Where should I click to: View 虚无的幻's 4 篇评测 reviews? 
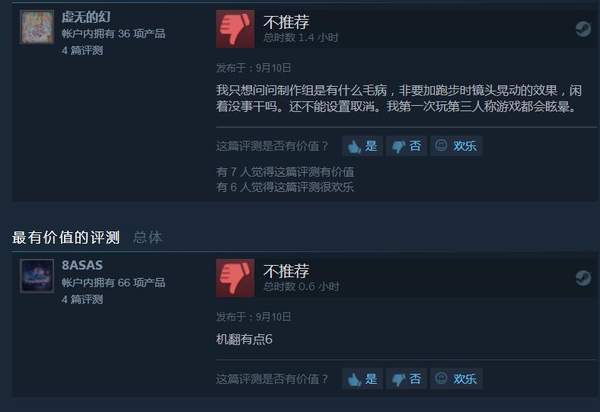click(82, 50)
